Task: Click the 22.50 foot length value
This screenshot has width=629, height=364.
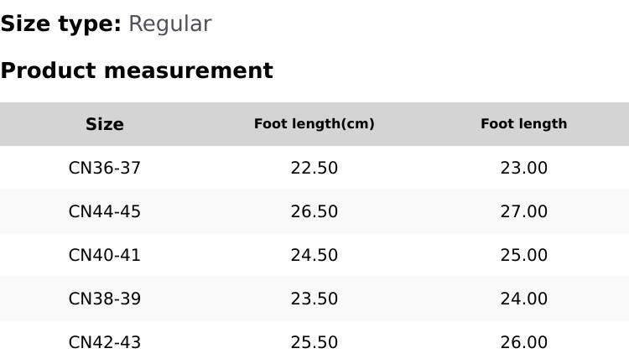Action: [314, 168]
